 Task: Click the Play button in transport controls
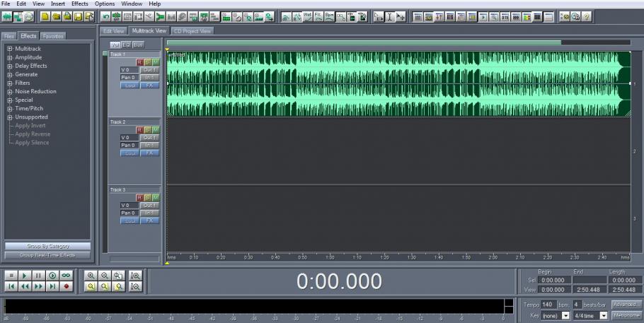click(23, 275)
